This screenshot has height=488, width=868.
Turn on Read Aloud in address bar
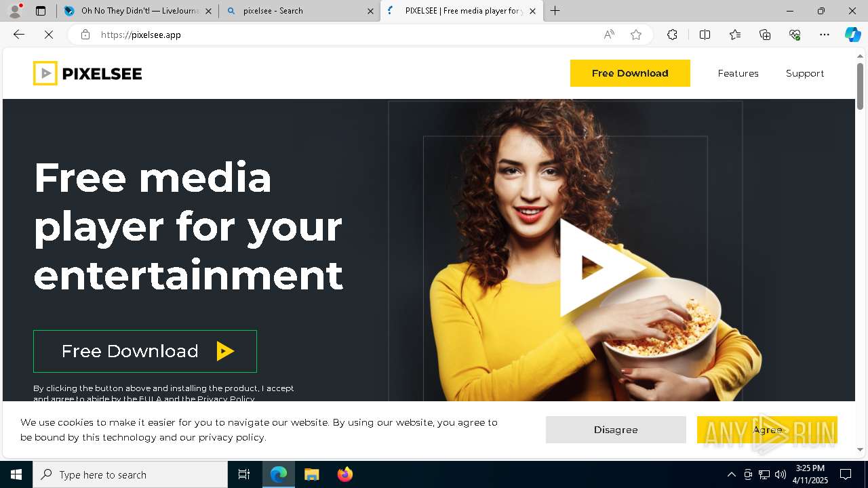[609, 35]
